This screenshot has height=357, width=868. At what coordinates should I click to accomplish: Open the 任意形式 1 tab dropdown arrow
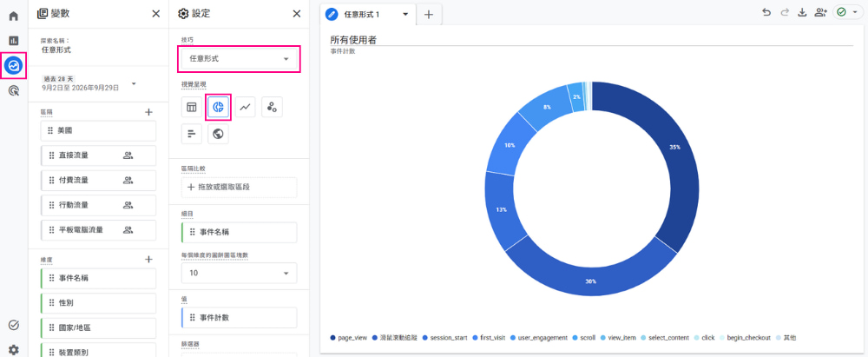click(405, 15)
